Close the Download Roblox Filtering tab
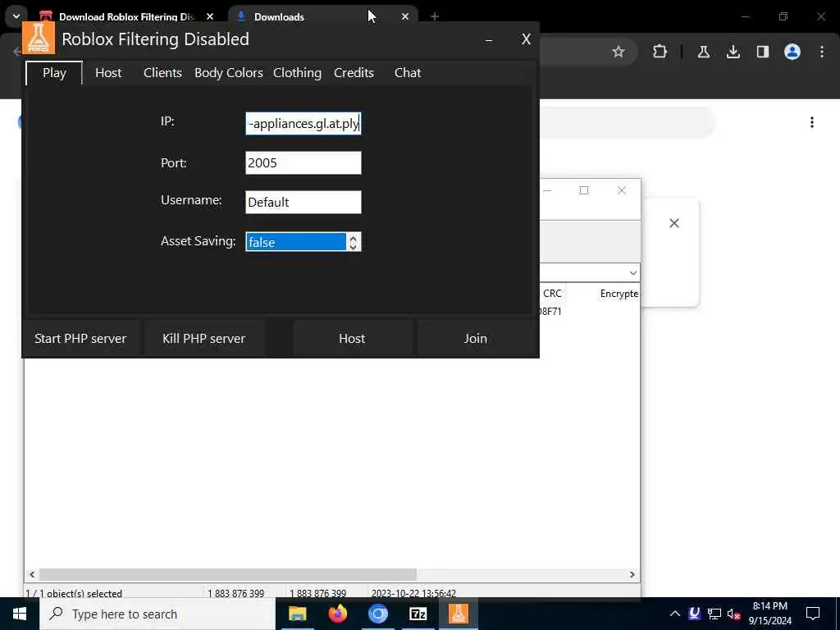 tap(210, 16)
